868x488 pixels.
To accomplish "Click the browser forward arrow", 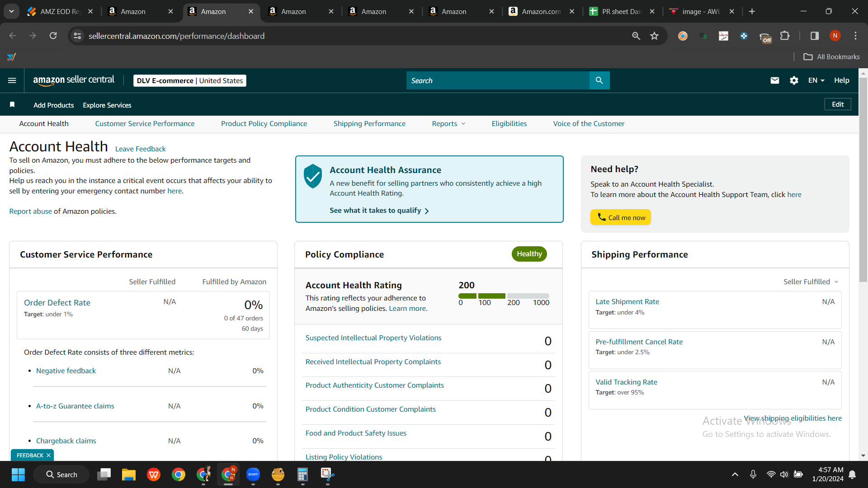I will click(33, 36).
